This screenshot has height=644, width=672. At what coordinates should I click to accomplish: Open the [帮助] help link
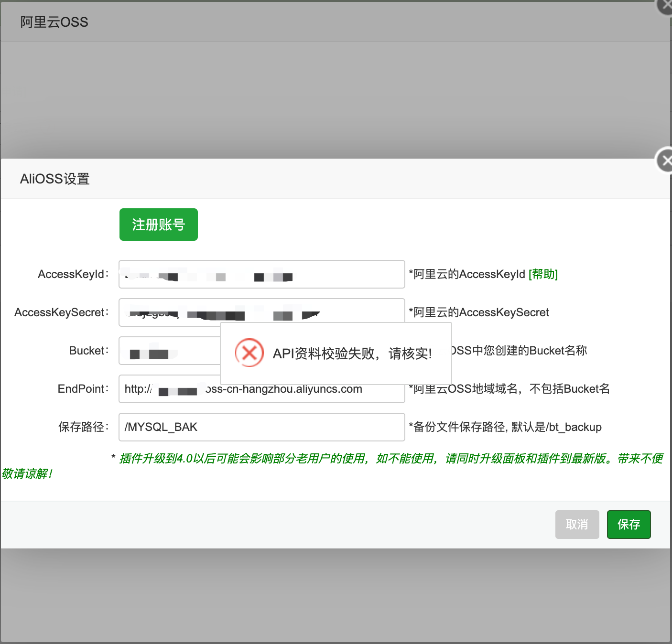[543, 274]
